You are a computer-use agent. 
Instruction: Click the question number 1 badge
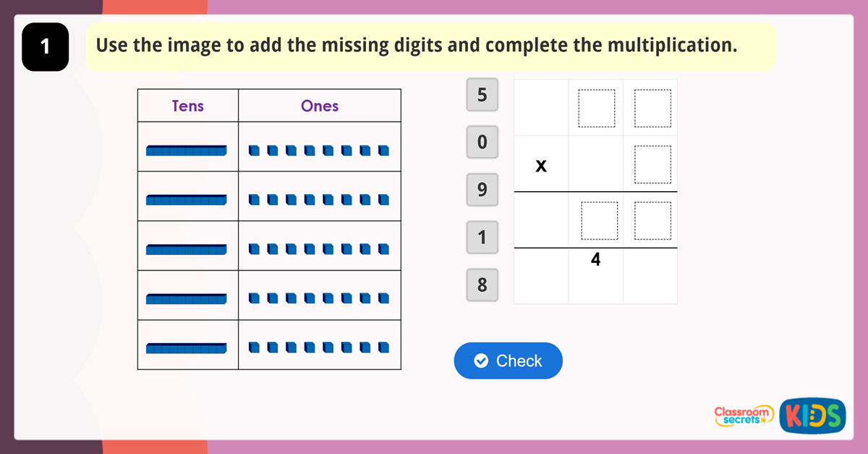(46, 47)
